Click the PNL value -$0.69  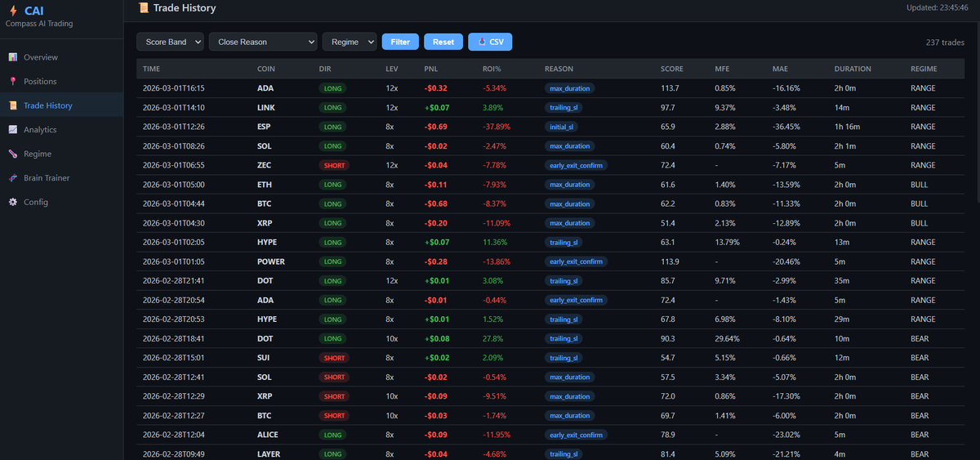(435, 127)
